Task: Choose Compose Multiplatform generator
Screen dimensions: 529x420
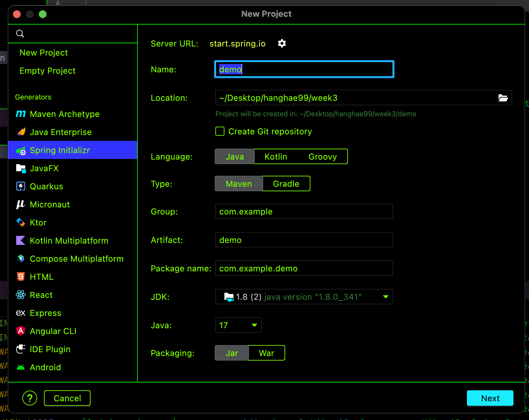Action: 72,258
